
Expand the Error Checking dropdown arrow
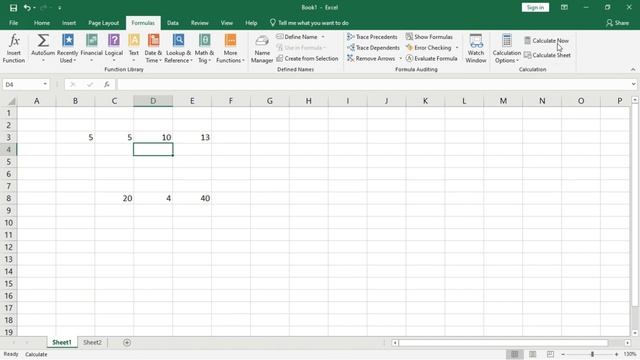click(457, 48)
